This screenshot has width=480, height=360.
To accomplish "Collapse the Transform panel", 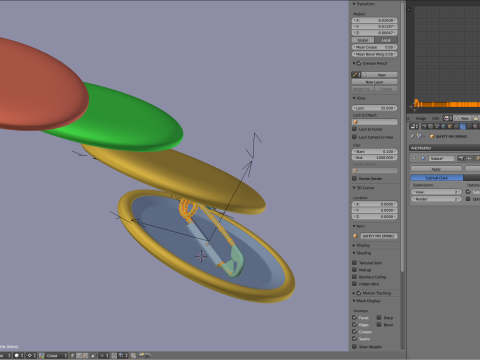I will tap(354, 4).
